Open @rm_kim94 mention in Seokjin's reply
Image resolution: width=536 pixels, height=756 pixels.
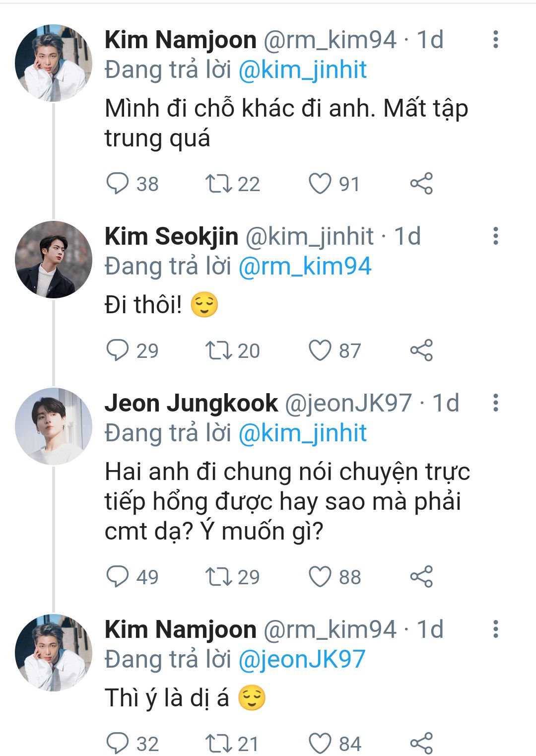(x=305, y=266)
